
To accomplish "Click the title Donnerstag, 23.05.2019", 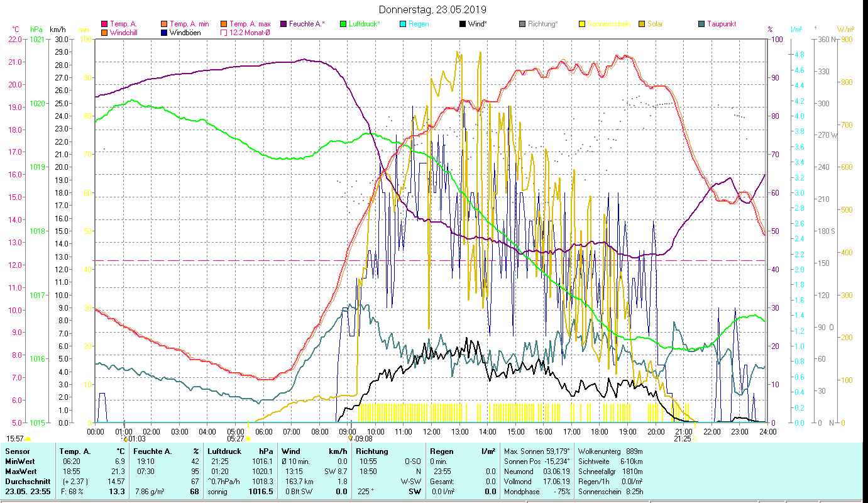I will tap(433, 9).
